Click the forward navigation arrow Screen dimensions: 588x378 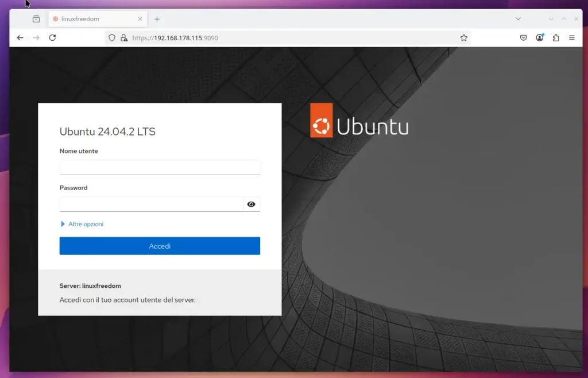pos(36,37)
